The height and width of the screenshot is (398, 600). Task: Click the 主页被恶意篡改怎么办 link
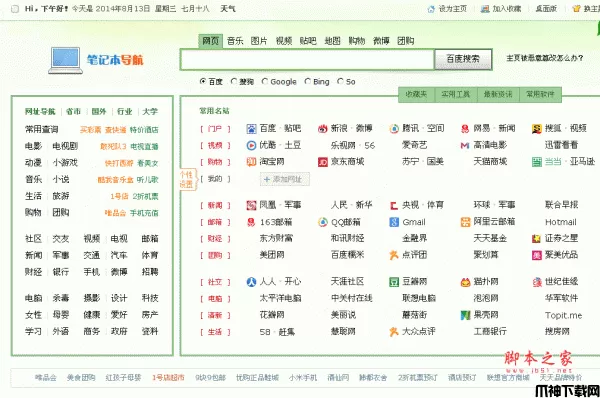pyautogui.click(x=545, y=58)
